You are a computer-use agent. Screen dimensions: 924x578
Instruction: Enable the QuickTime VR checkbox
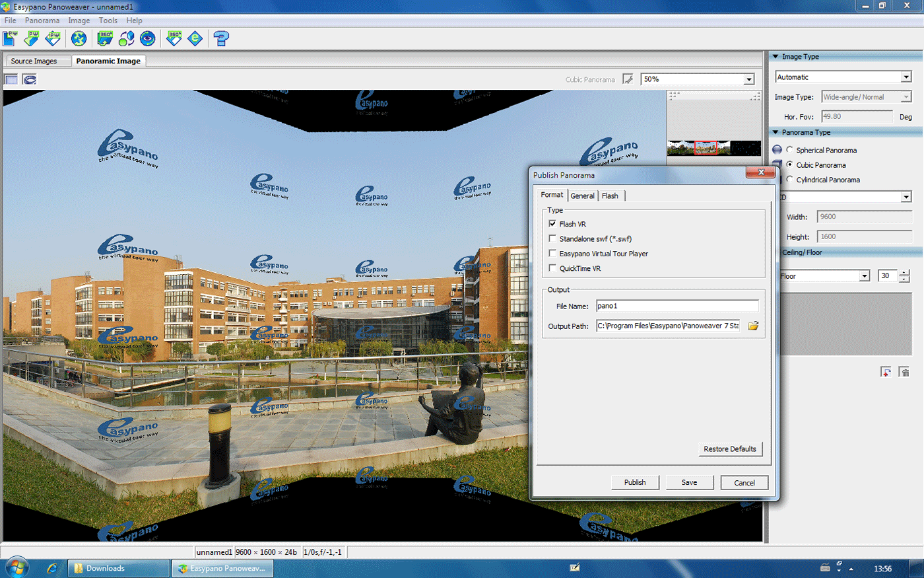click(552, 268)
